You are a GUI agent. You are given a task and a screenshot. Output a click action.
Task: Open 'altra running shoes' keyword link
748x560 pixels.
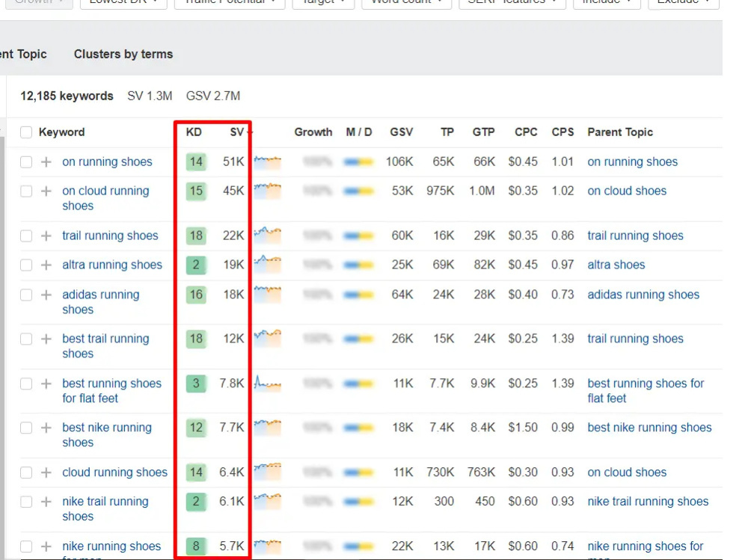pyautogui.click(x=112, y=265)
